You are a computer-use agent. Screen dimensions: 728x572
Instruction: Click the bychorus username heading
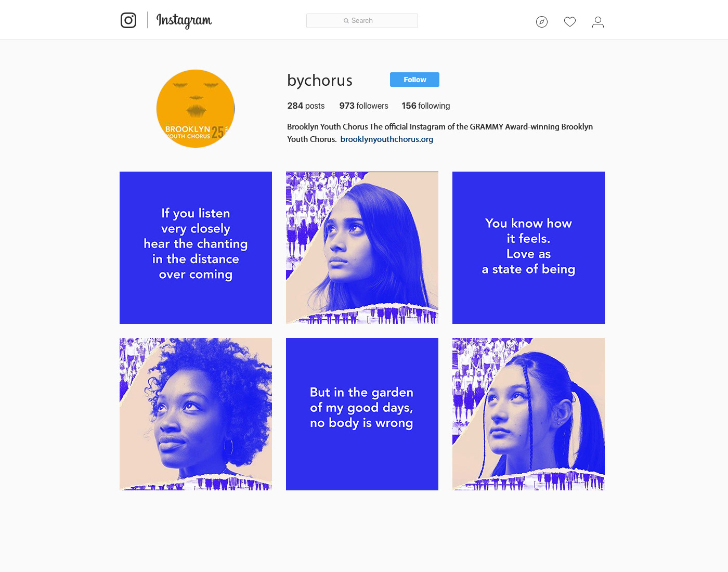click(320, 81)
